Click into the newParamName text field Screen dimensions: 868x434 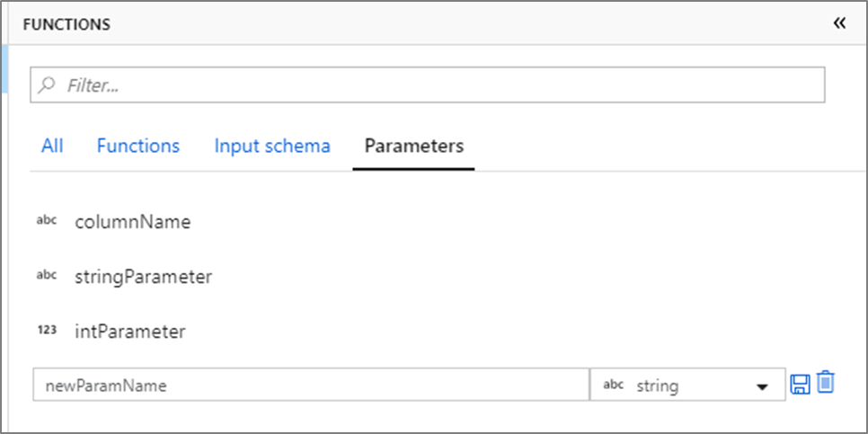pos(311,385)
